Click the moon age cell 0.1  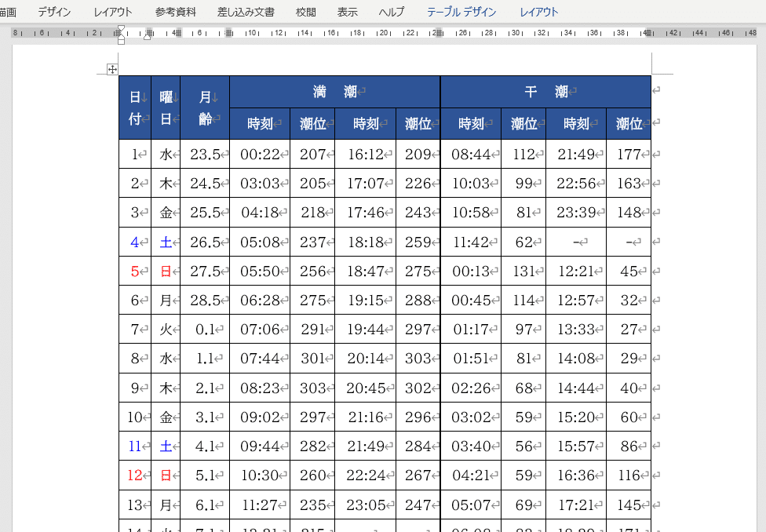tap(205, 330)
